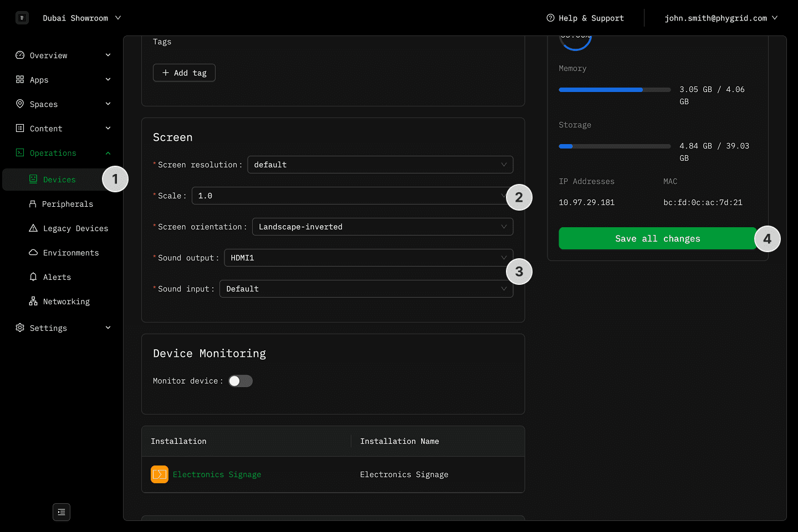The height and width of the screenshot is (532, 798).
Task: Click Save all changes button
Action: coord(658,238)
